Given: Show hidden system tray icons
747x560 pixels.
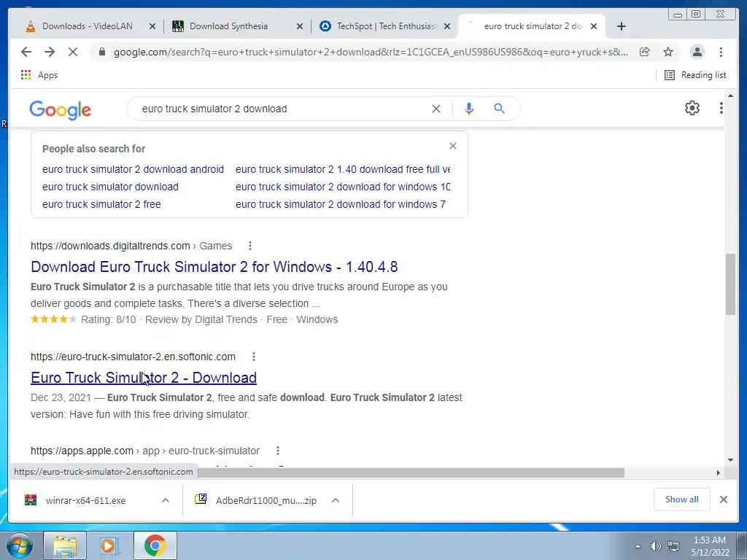Looking at the screenshot, I should (638, 546).
